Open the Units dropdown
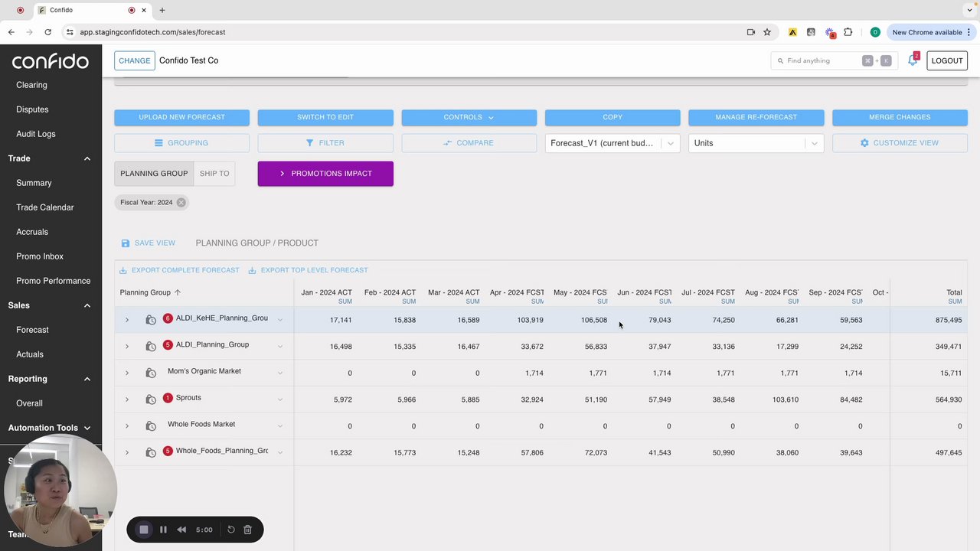The width and height of the screenshot is (980, 551). [x=756, y=143]
